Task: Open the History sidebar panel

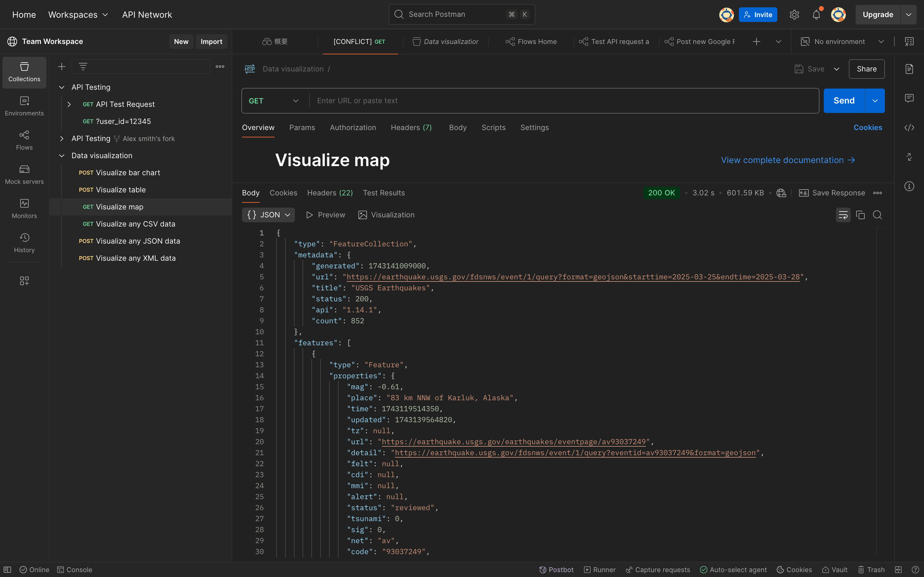Action: 24,243
